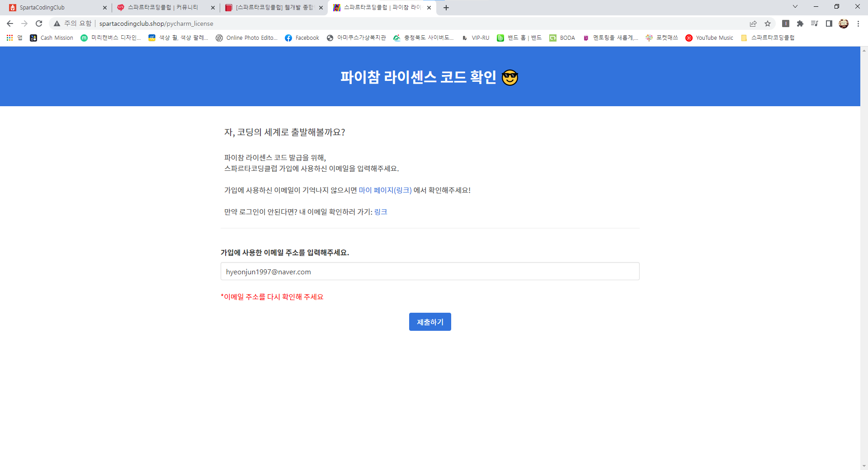Open the Extensions puzzle icon
This screenshot has height=470, width=868.
coord(800,23)
